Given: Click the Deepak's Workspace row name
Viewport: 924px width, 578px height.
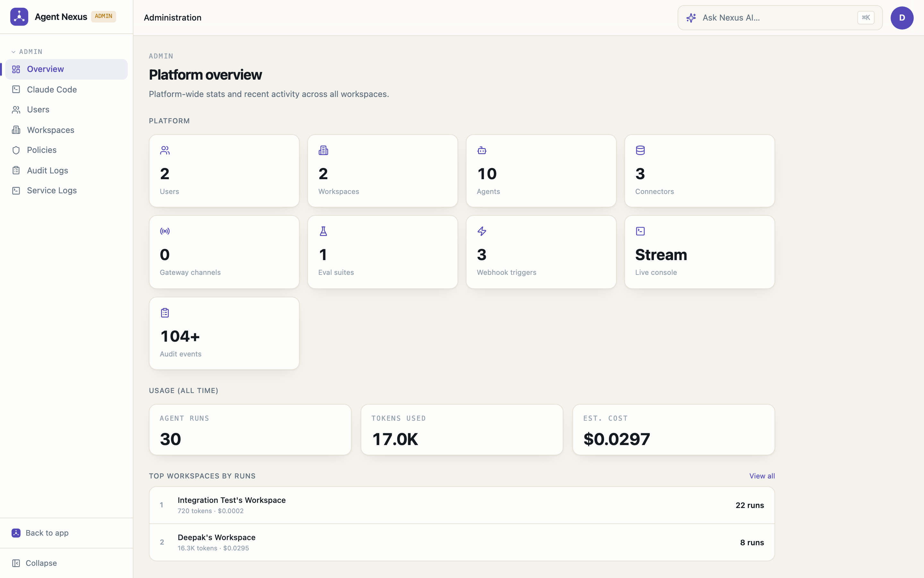Looking at the screenshot, I should click(x=217, y=537).
